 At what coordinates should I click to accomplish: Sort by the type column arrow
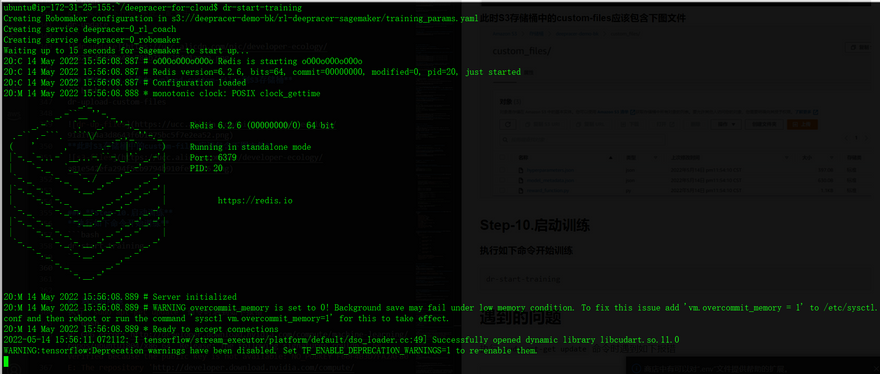click(x=656, y=158)
